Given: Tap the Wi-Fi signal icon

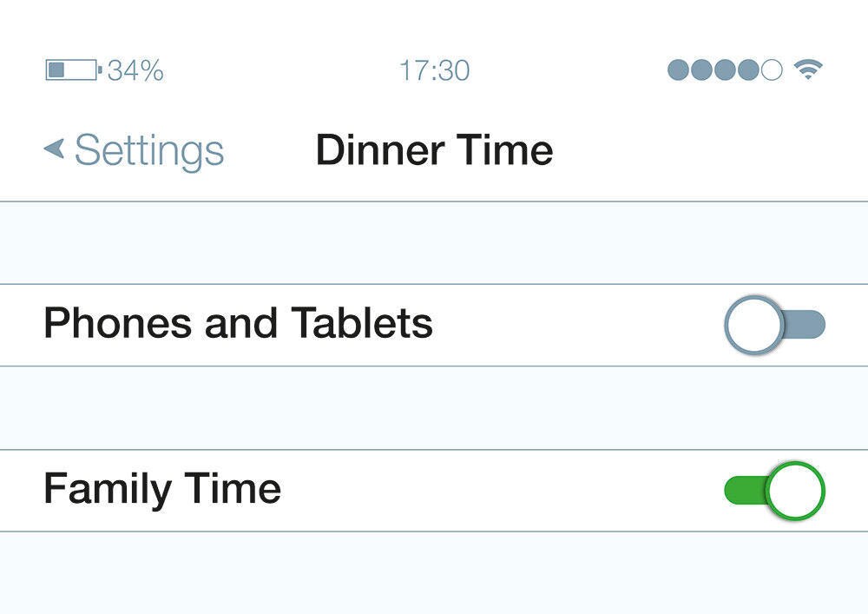Looking at the screenshot, I should [808, 70].
